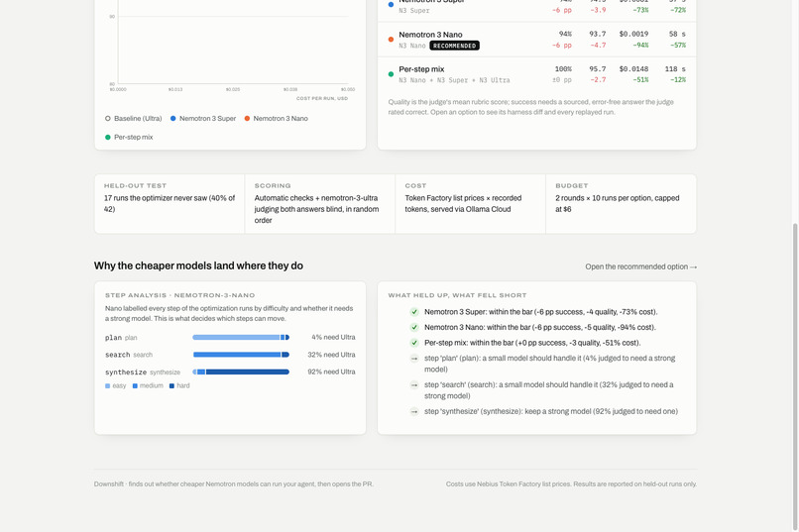Click the green dot beside Per-step mix row
The width and height of the screenshot is (799, 532).
click(391, 74)
